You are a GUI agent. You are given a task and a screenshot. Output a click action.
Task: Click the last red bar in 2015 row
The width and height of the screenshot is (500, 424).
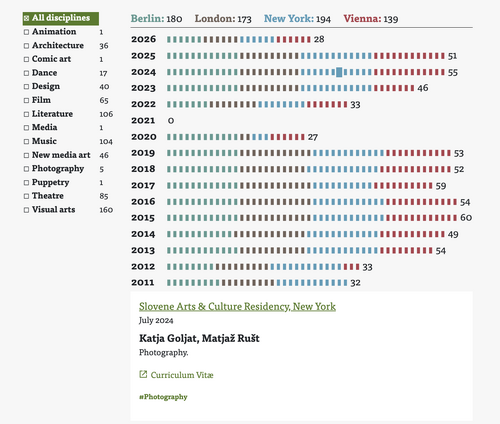click(x=455, y=218)
